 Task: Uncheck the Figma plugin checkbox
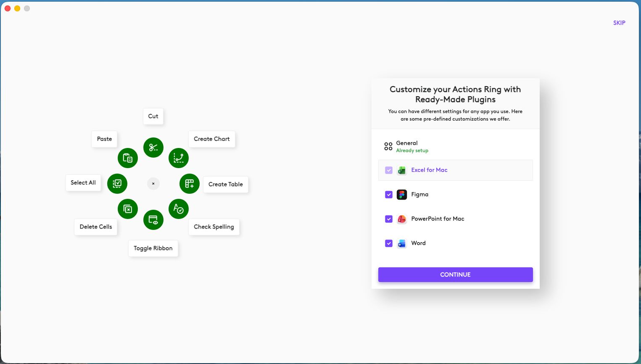[x=389, y=195]
